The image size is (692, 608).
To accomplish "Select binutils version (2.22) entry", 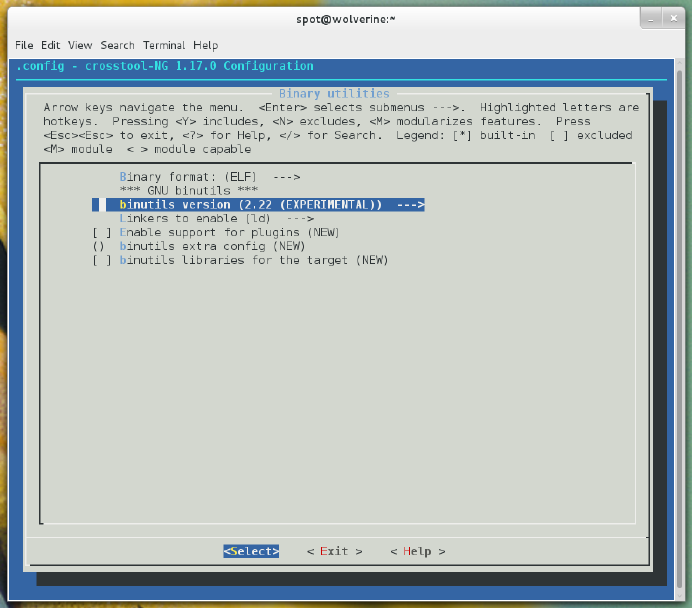I will click(258, 205).
